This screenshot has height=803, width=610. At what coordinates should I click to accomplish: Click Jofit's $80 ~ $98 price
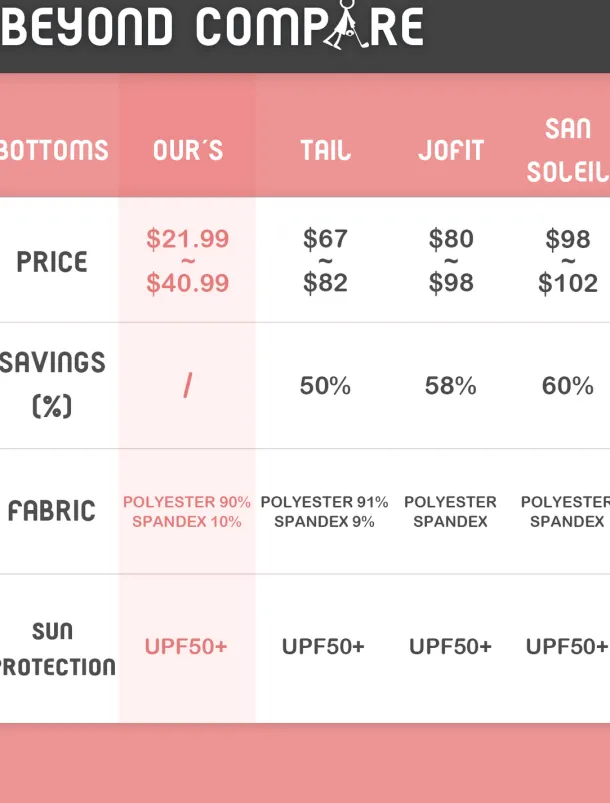click(451, 261)
